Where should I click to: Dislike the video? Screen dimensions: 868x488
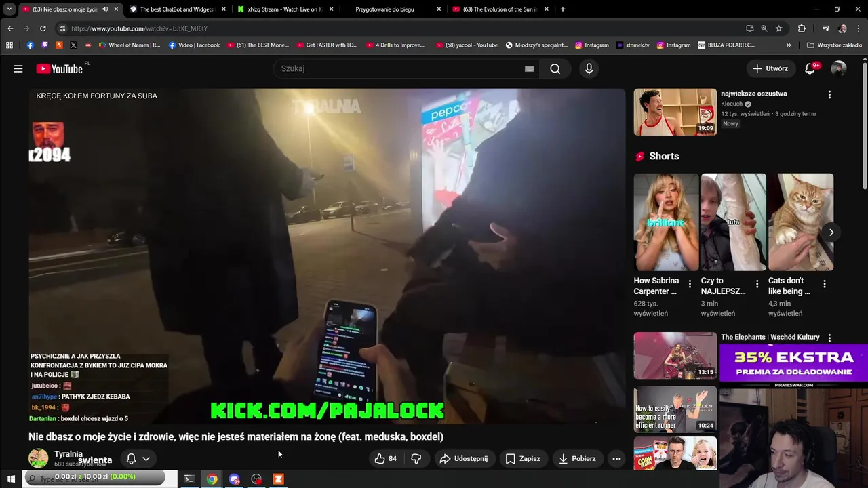[416, 459]
